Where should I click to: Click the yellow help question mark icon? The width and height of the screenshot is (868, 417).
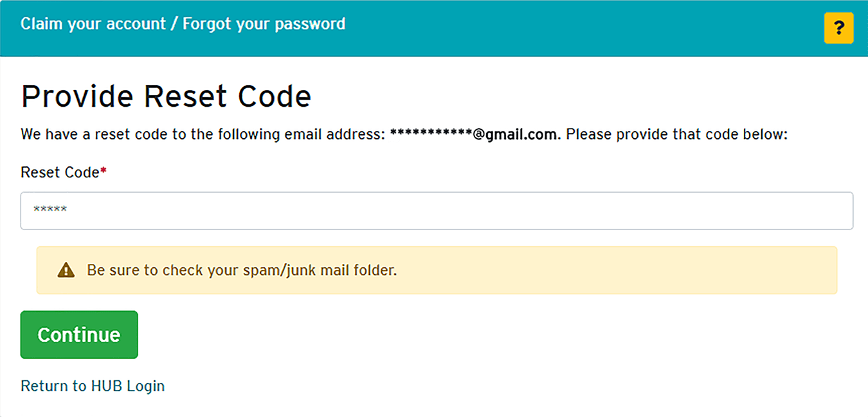[838, 28]
